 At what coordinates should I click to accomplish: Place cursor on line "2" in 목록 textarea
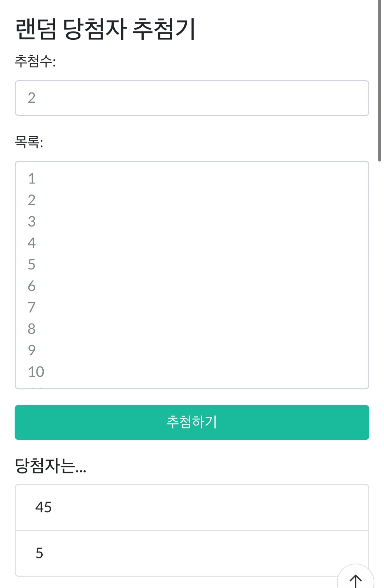click(x=32, y=200)
